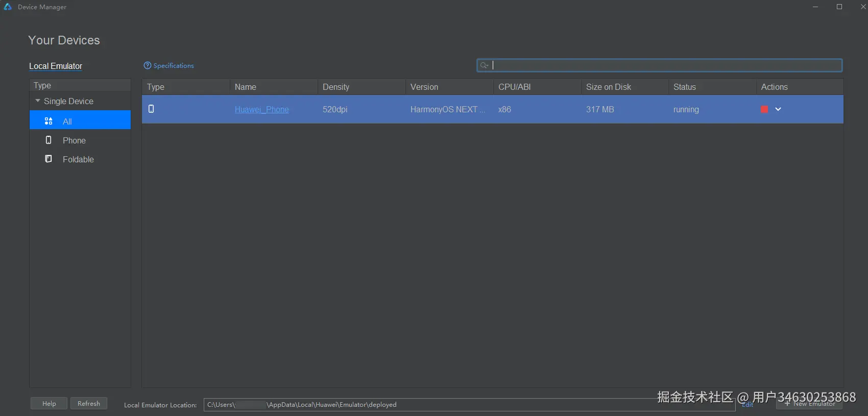This screenshot has width=868, height=416.
Task: Click the Refresh button
Action: coord(89,403)
